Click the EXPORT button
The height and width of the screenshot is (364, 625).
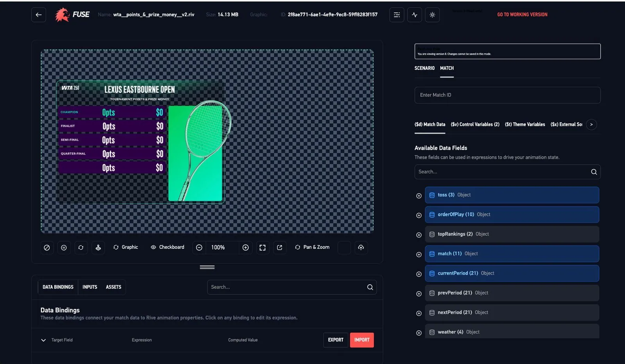click(x=336, y=340)
